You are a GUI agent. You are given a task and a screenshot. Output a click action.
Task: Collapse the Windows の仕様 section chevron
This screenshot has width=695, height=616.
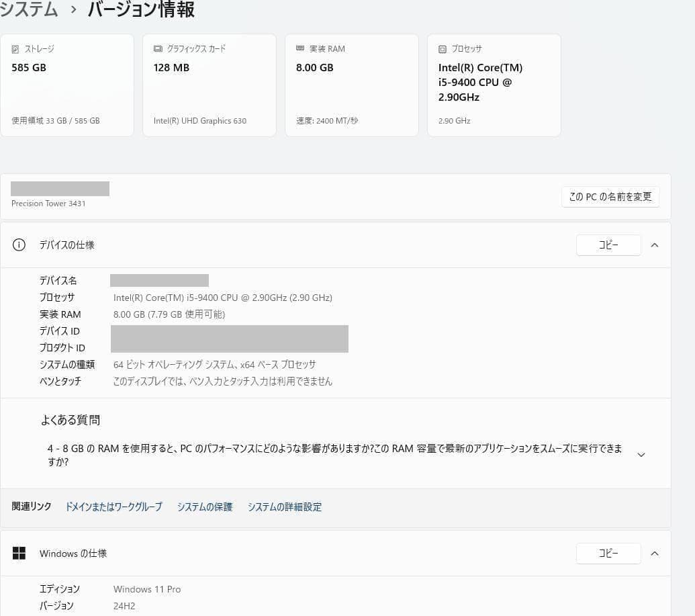pyautogui.click(x=655, y=553)
